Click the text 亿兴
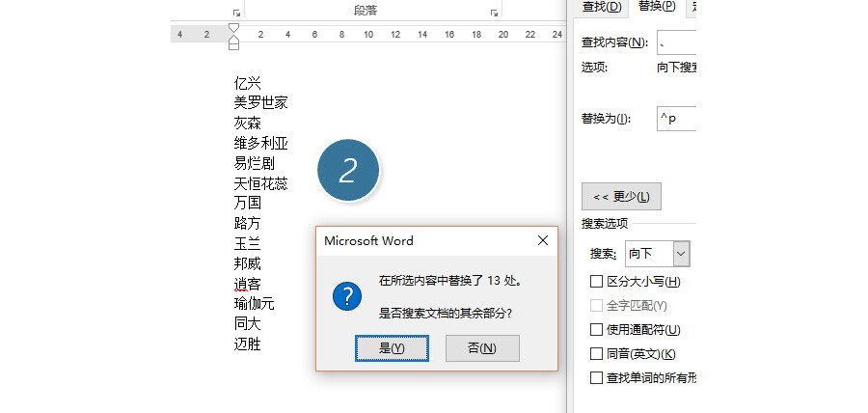Screen dimensions: 868x413 [x=248, y=83]
